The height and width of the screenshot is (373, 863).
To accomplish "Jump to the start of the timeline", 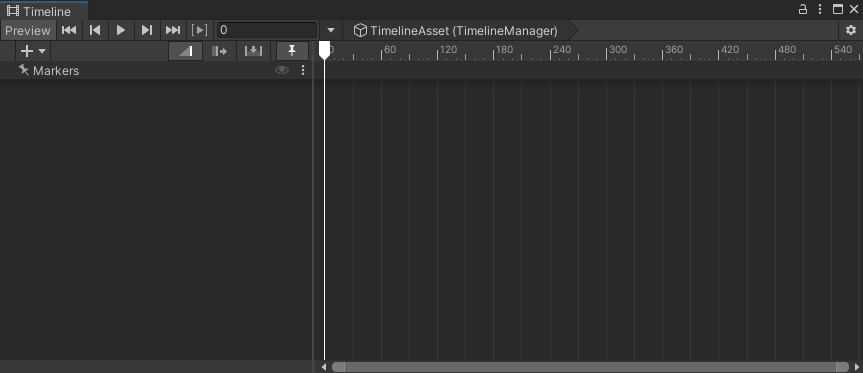I will (x=69, y=30).
